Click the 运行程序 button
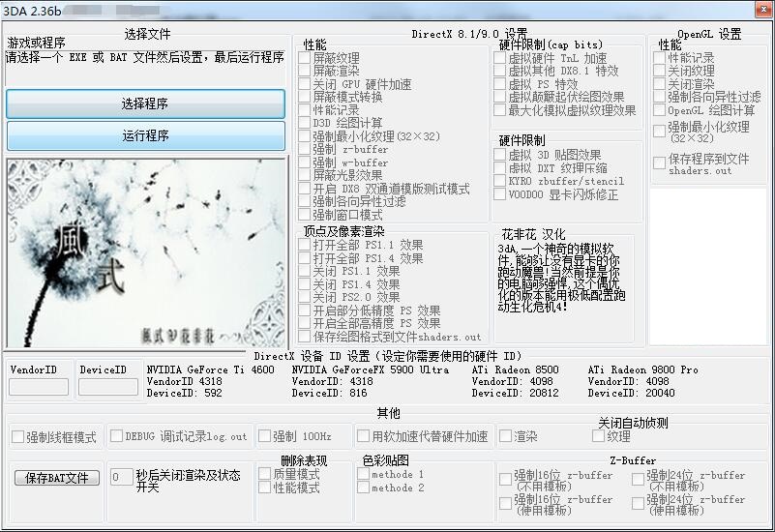Image resolution: width=775 pixels, height=532 pixels. (145, 135)
